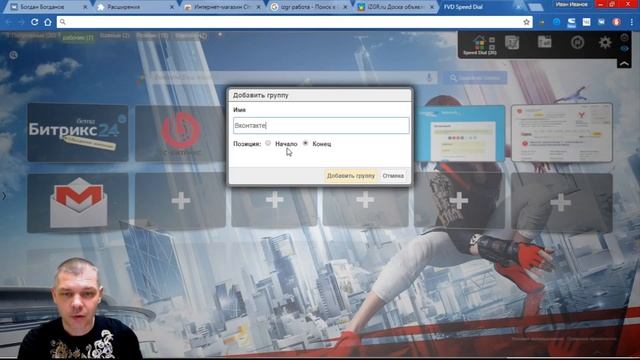Open Most Visited icon in FVD panel
The image size is (640, 360).
[512, 42]
